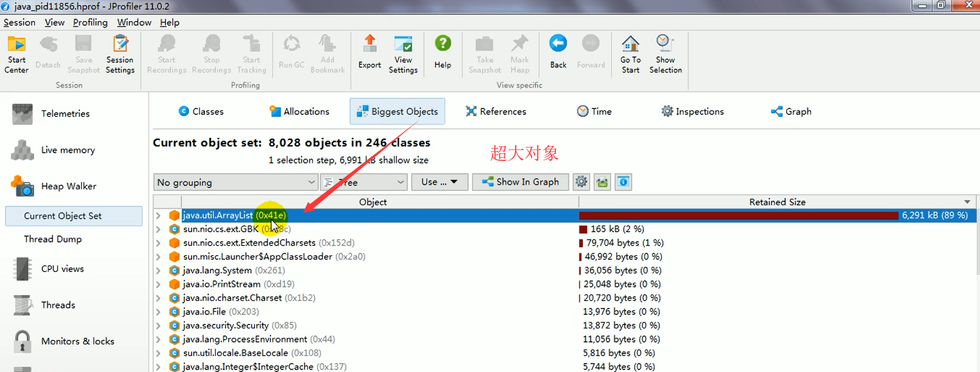This screenshot has width=980, height=372.
Task: Click the Object column header
Action: pyautogui.click(x=373, y=202)
